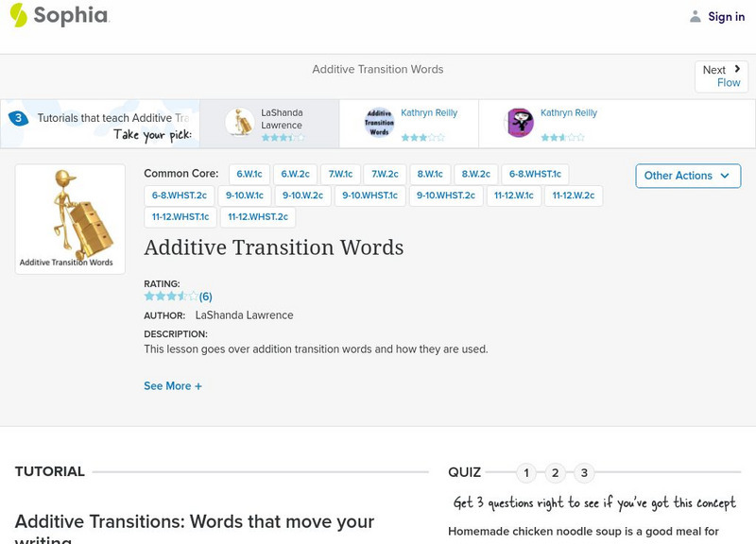This screenshot has height=544, width=756.
Task: Open Common Core tag 6-8.WHST.1c
Action: coord(535,174)
